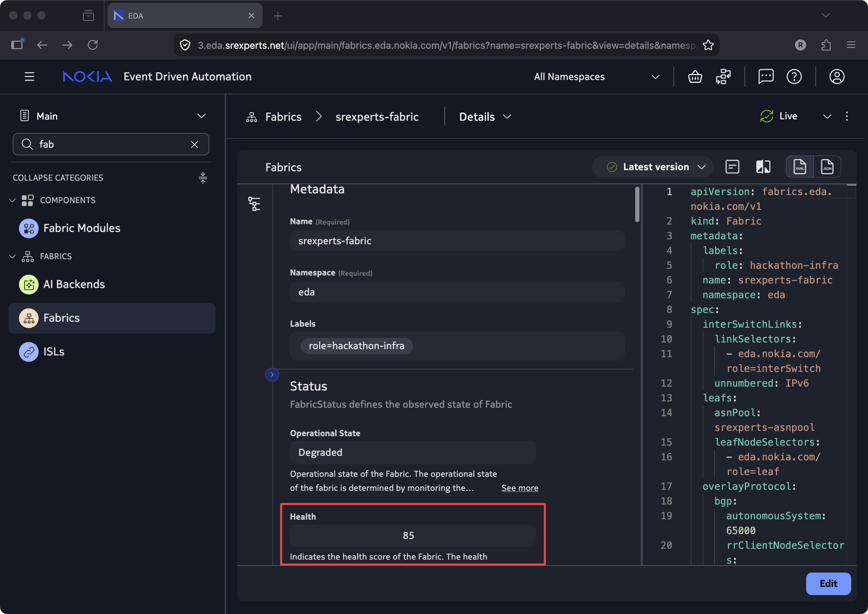Image resolution: width=868 pixels, height=614 pixels.
Task: Click the round blue panel expander arrow
Action: click(x=272, y=375)
